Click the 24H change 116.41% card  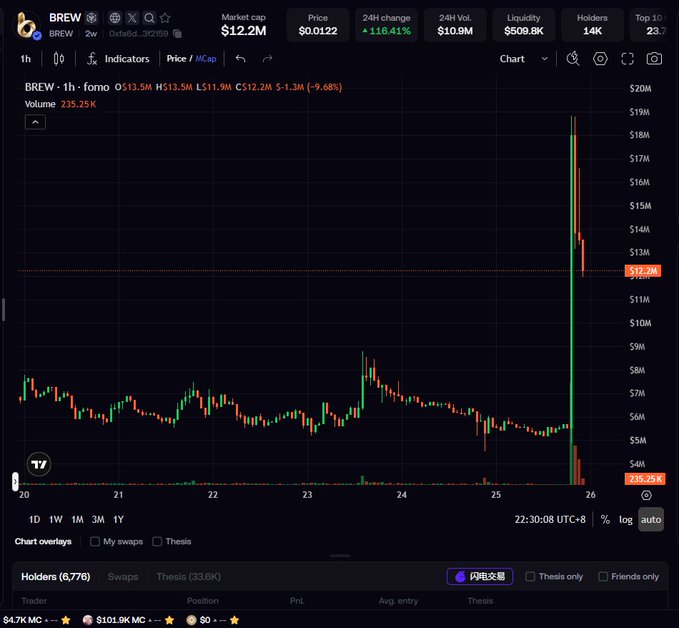click(386, 25)
